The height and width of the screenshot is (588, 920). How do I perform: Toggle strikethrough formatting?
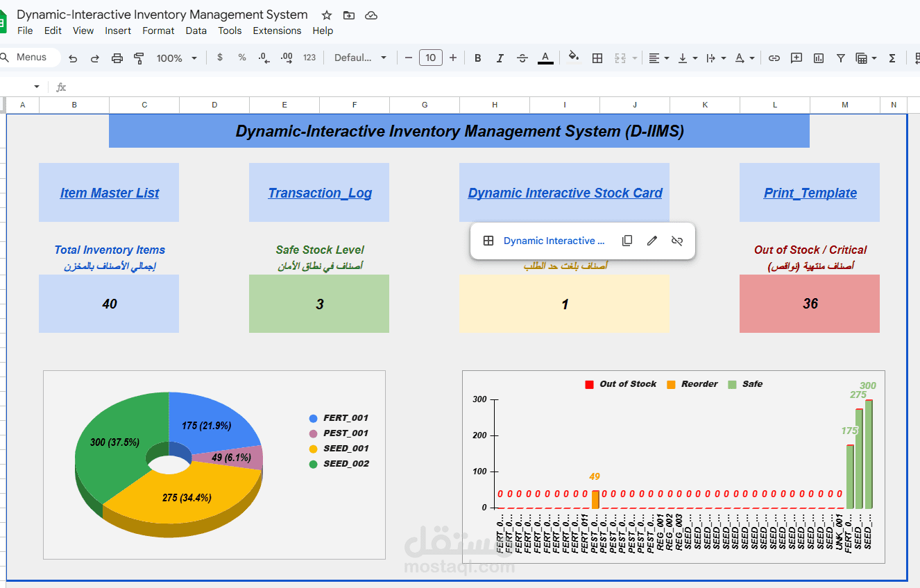coord(522,58)
